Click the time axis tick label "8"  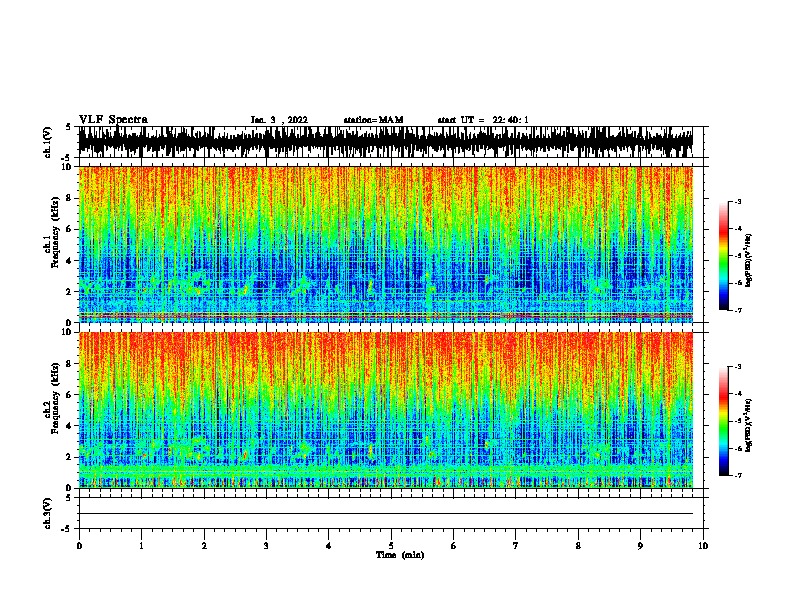(x=578, y=546)
